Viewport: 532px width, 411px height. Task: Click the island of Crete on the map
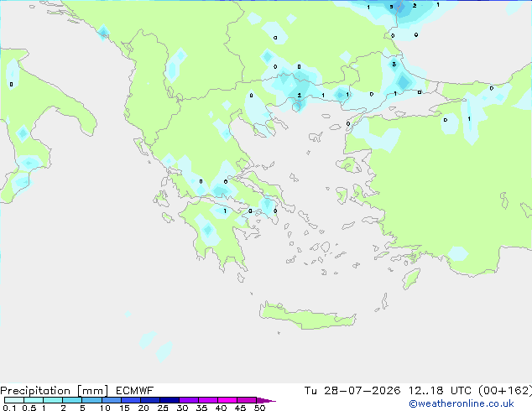tap(307, 316)
